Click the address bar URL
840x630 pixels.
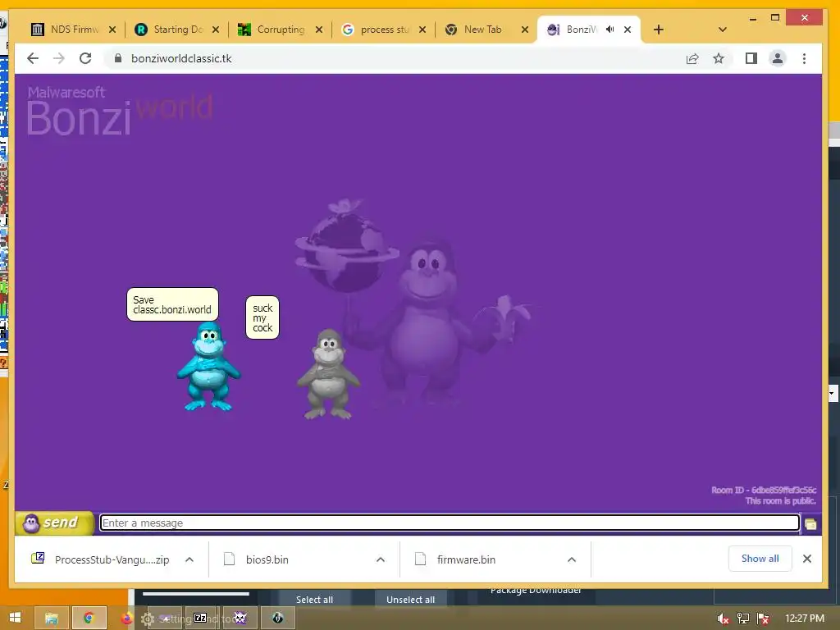coord(181,58)
